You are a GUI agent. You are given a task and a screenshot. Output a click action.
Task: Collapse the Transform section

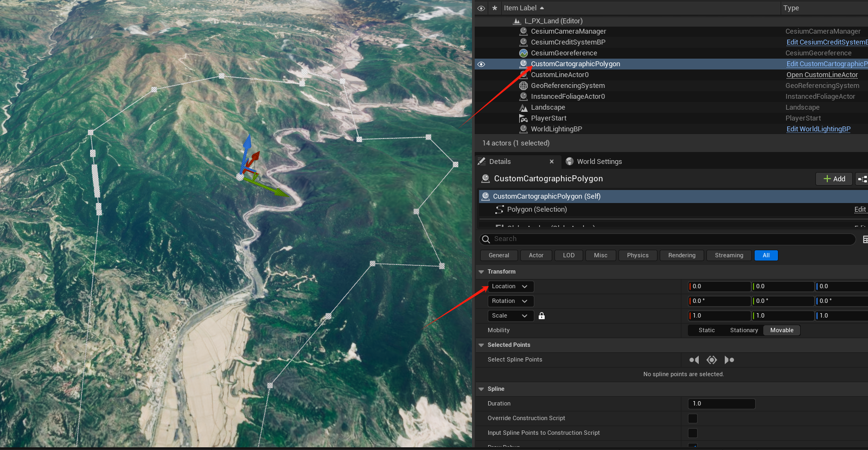[x=481, y=272]
